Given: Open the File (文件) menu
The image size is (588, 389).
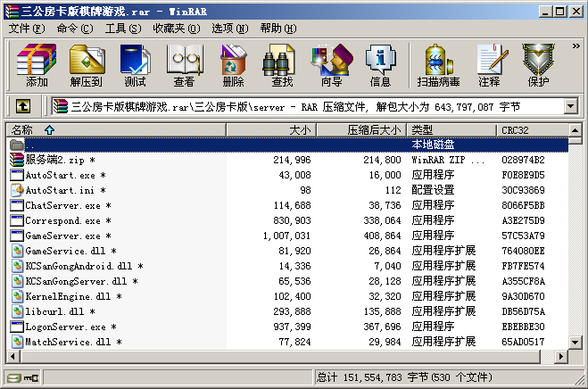Looking at the screenshot, I should point(27,29).
